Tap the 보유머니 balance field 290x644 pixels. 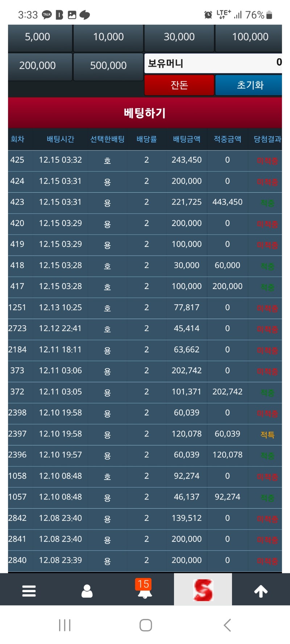213,63
